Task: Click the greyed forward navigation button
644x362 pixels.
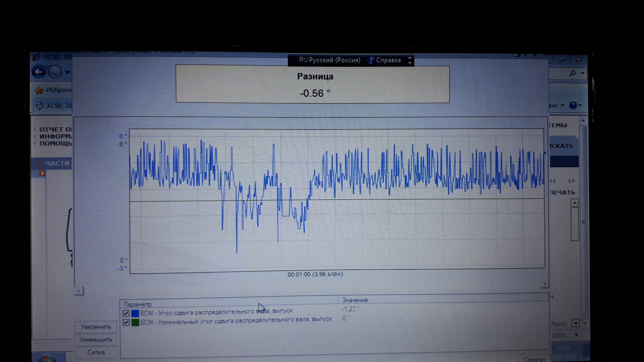Action: (x=55, y=72)
